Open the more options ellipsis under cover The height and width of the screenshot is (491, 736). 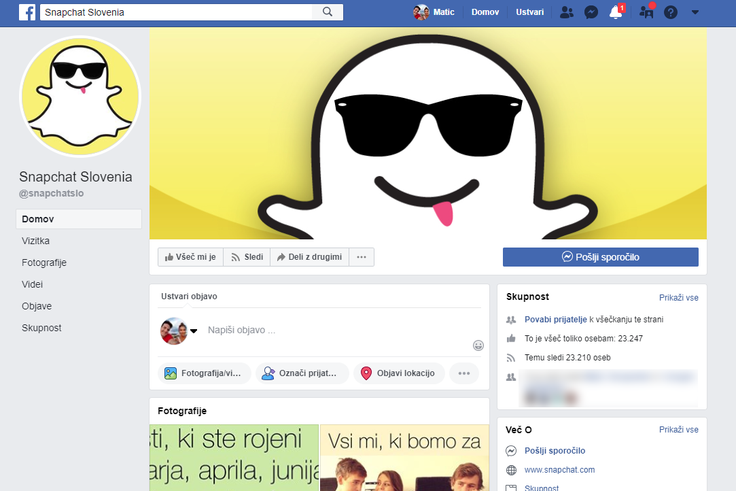(361, 257)
